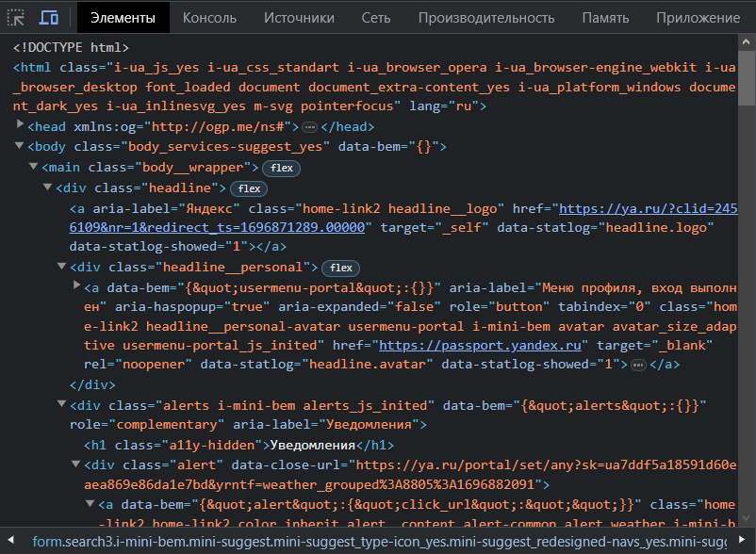Collapse the div headline__personal node
756x554 pixels.
pos(61,266)
